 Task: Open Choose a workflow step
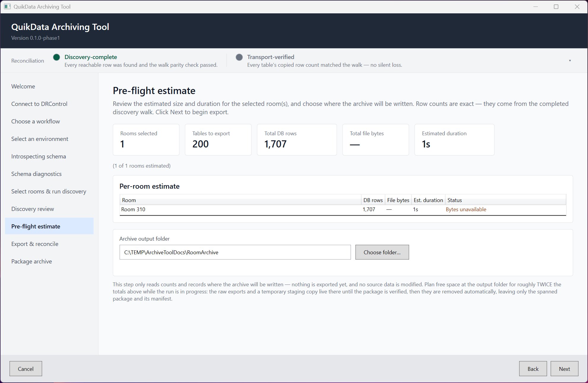pos(49,121)
